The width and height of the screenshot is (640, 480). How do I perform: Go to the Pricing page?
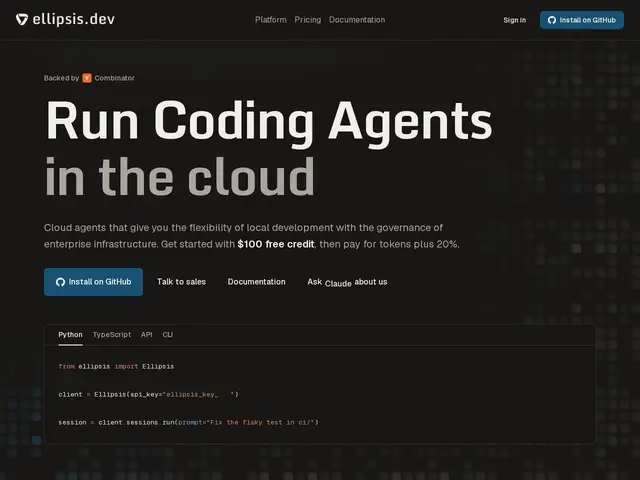coord(308,20)
